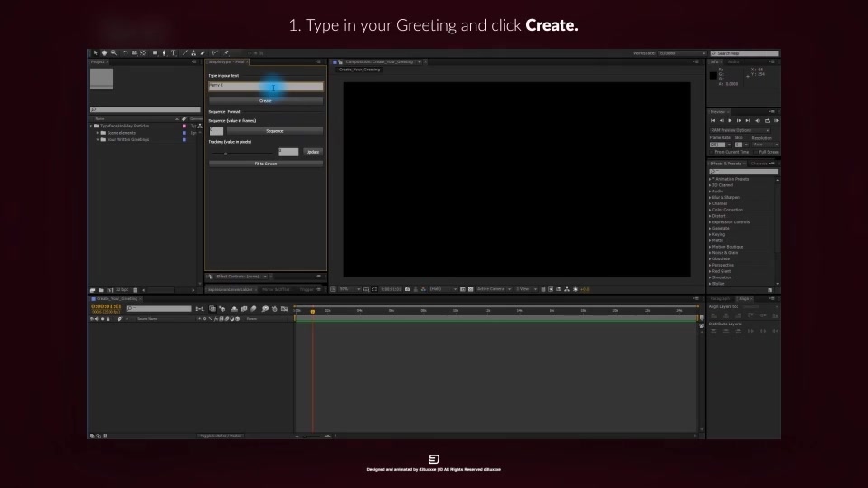The width and height of the screenshot is (868, 488).
Task: Enable the From Current Time checkbox
Action: 712,152
